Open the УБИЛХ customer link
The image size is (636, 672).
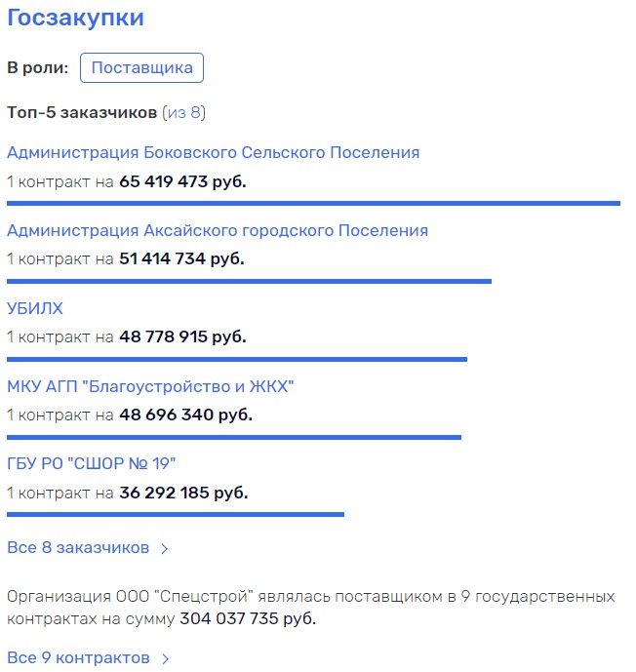pos(35,308)
